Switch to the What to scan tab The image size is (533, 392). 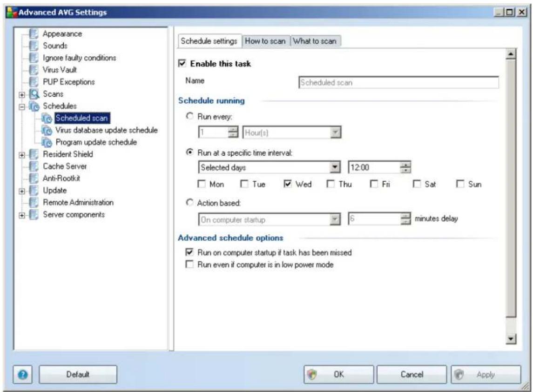tap(315, 41)
